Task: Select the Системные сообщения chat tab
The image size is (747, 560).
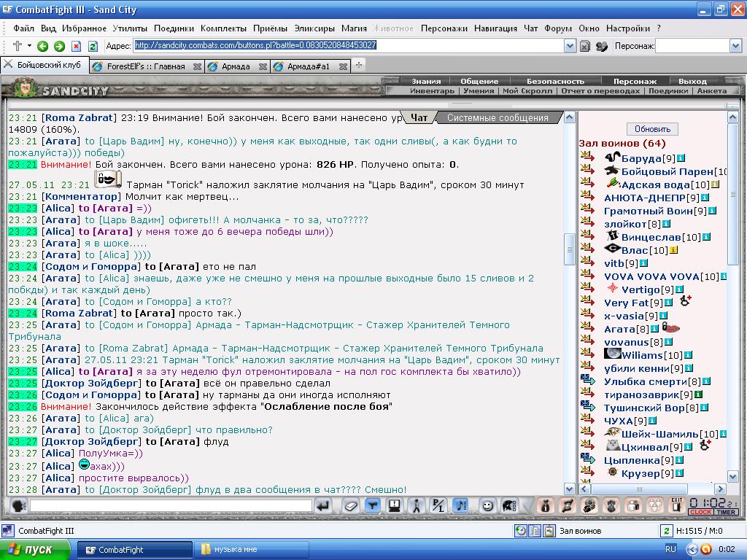Action: tap(498, 117)
